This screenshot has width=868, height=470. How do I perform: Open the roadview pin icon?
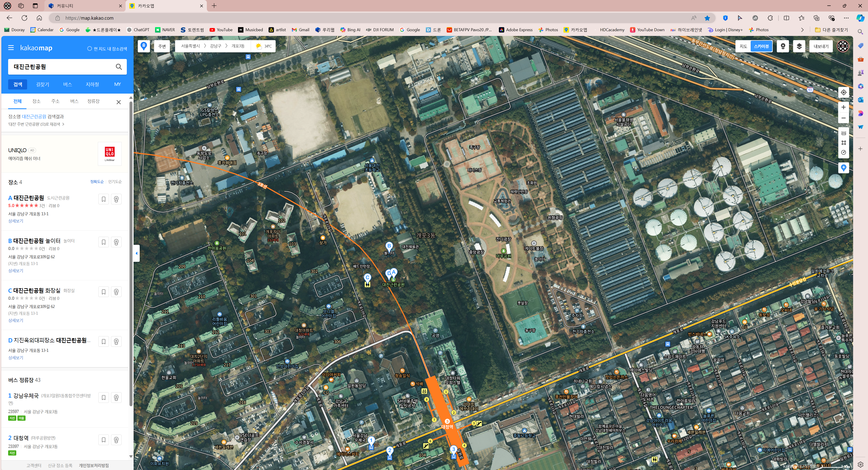[x=783, y=46]
